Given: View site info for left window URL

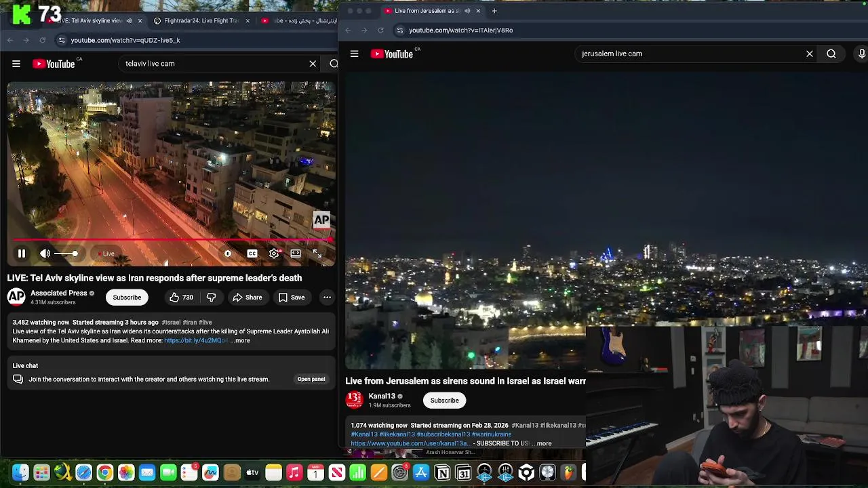Looking at the screenshot, I should [x=62, y=40].
